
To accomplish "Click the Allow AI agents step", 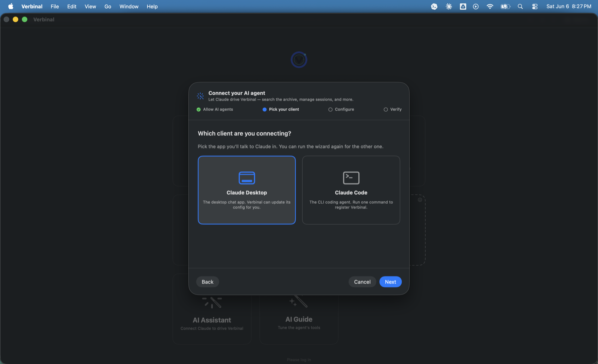I will pyautogui.click(x=215, y=109).
